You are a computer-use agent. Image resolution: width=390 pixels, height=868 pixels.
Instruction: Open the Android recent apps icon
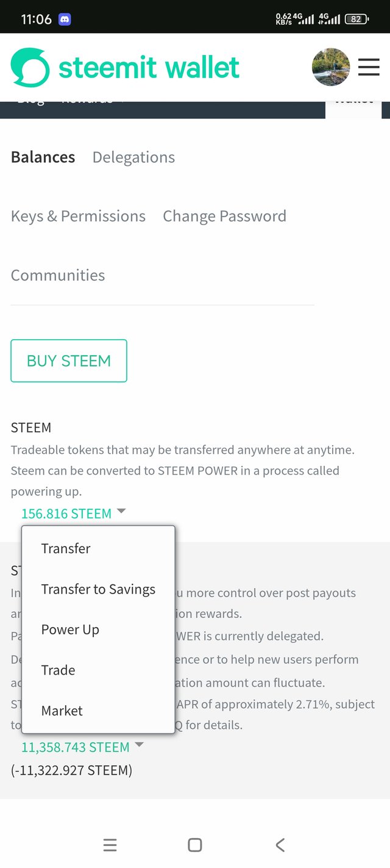pyautogui.click(x=110, y=845)
